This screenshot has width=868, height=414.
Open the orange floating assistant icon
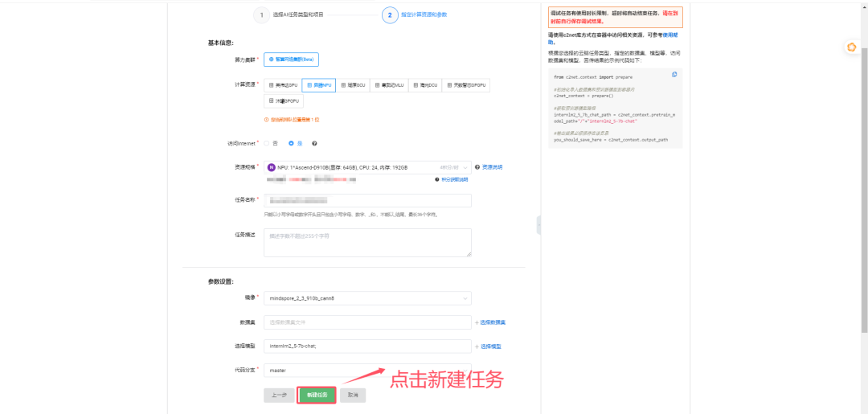pos(851,47)
